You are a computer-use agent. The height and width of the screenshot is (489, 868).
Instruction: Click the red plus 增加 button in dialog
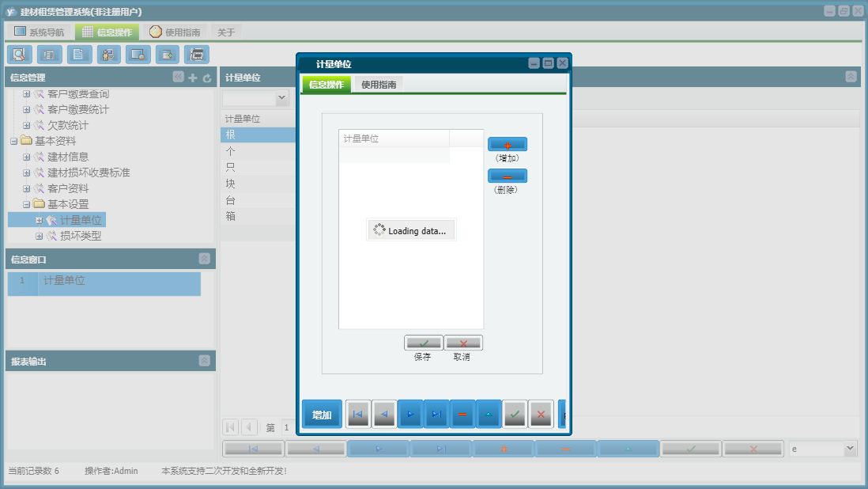[507, 145]
